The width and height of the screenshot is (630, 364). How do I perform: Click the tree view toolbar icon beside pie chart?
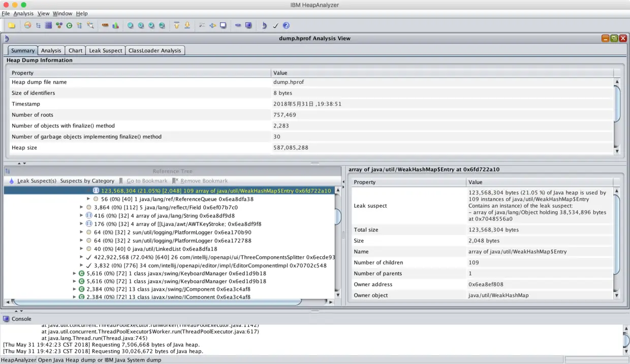click(38, 25)
